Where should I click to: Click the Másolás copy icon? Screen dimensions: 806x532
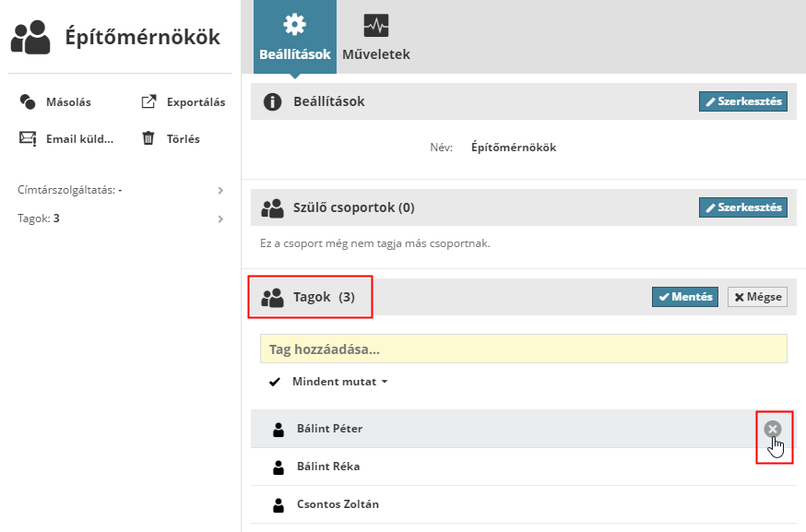click(28, 102)
